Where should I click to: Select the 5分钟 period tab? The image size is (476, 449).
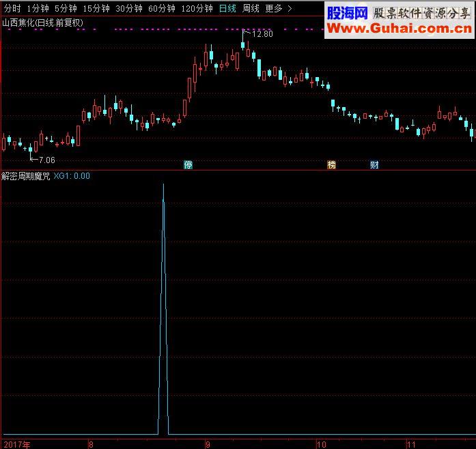coord(66,8)
